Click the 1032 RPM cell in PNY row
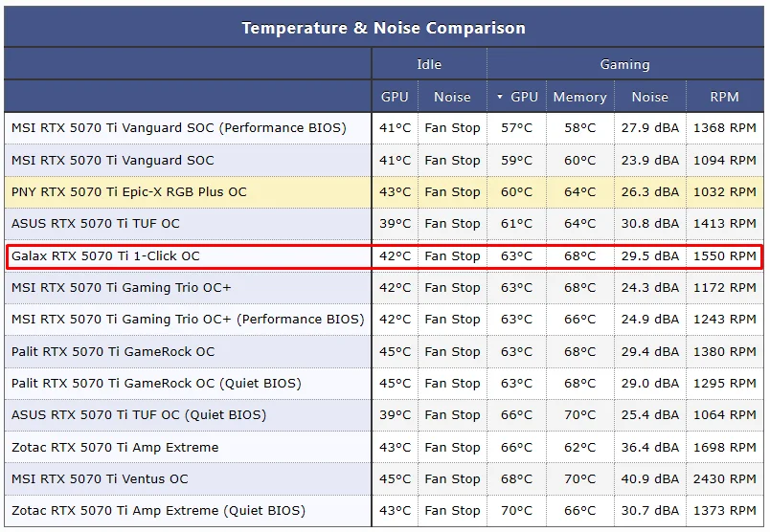 pyautogui.click(x=724, y=192)
